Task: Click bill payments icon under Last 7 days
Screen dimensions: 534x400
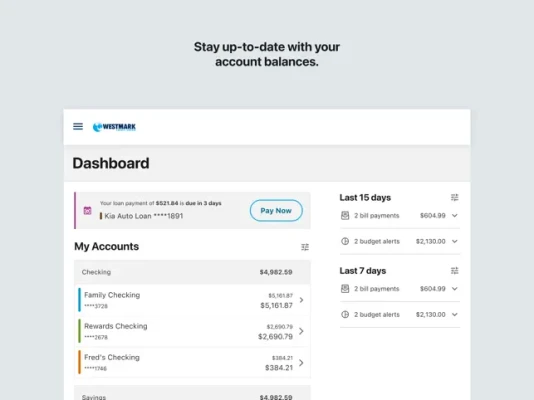Action: (345, 289)
